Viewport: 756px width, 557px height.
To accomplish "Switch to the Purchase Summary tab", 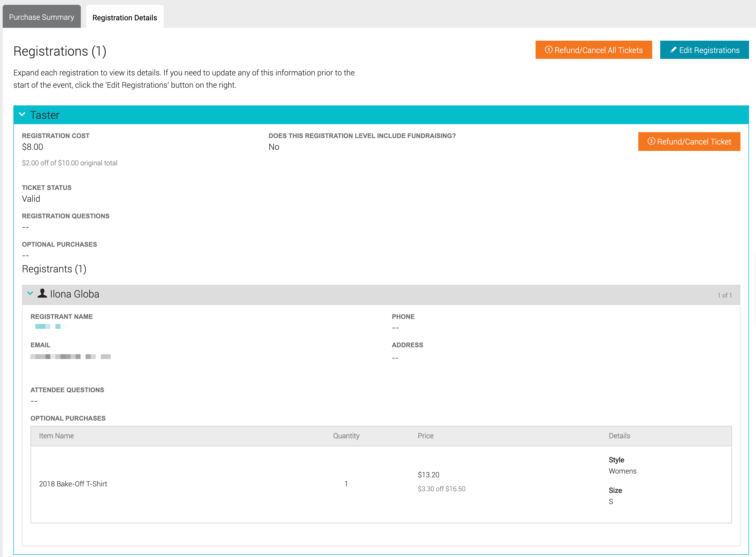I will 41,17.
